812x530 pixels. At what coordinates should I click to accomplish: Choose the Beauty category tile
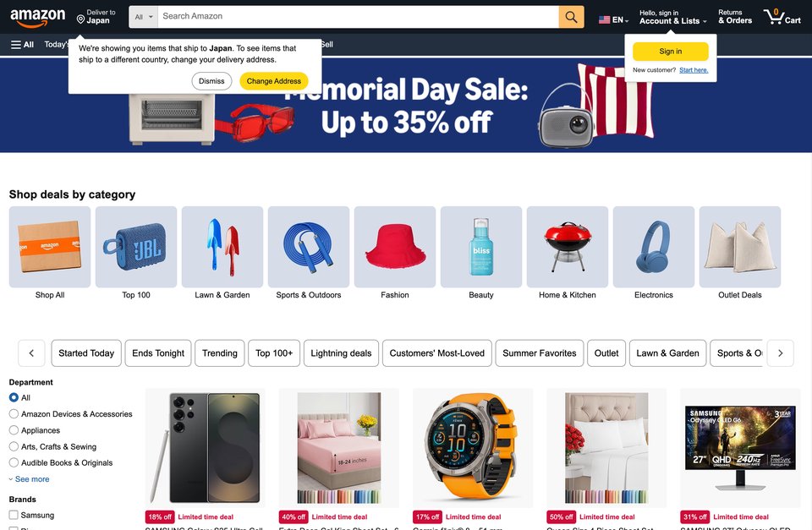click(x=481, y=247)
